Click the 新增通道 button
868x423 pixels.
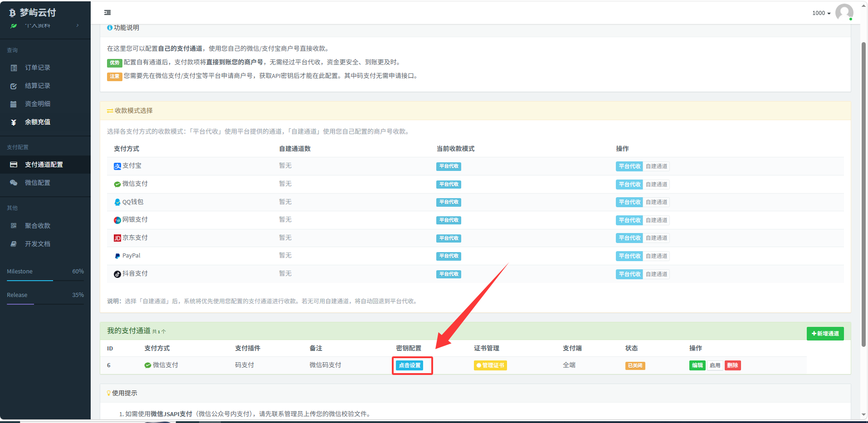(x=825, y=334)
